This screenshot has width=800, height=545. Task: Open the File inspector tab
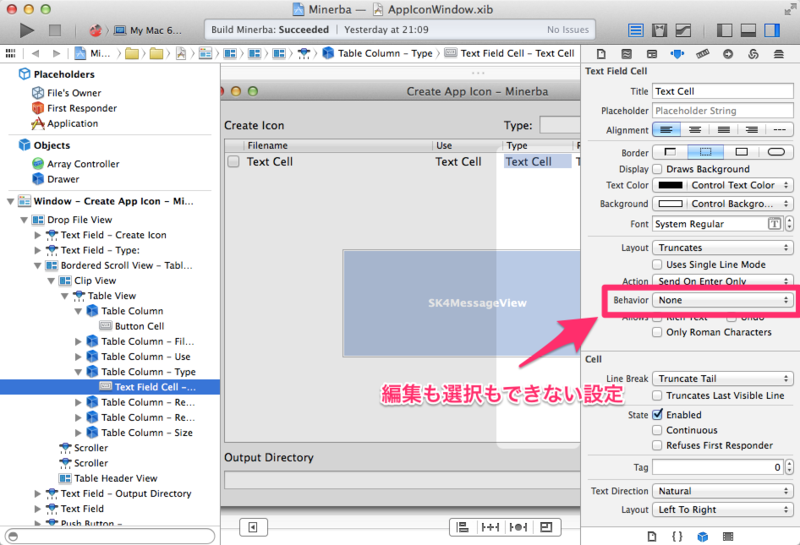point(601,54)
